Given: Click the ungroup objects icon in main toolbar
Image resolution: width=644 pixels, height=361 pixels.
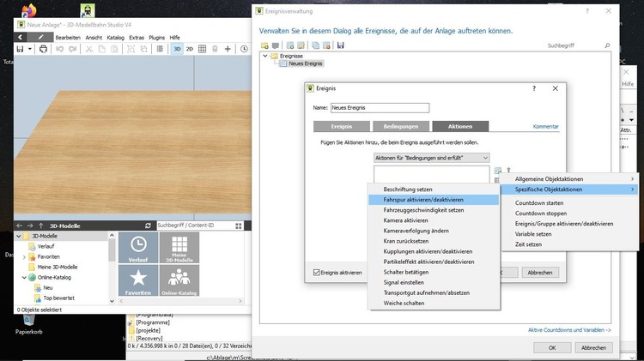Looking at the screenshot, I should (x=143, y=49).
